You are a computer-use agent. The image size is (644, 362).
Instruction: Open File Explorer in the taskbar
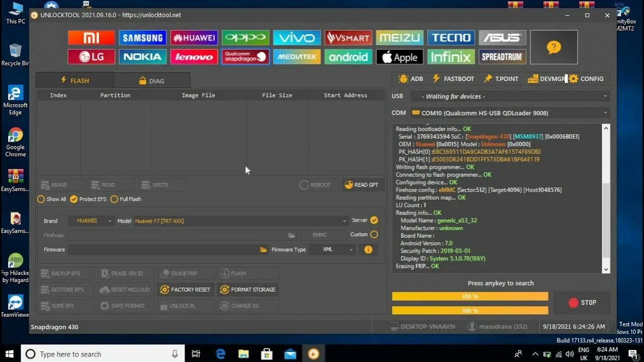click(x=244, y=354)
